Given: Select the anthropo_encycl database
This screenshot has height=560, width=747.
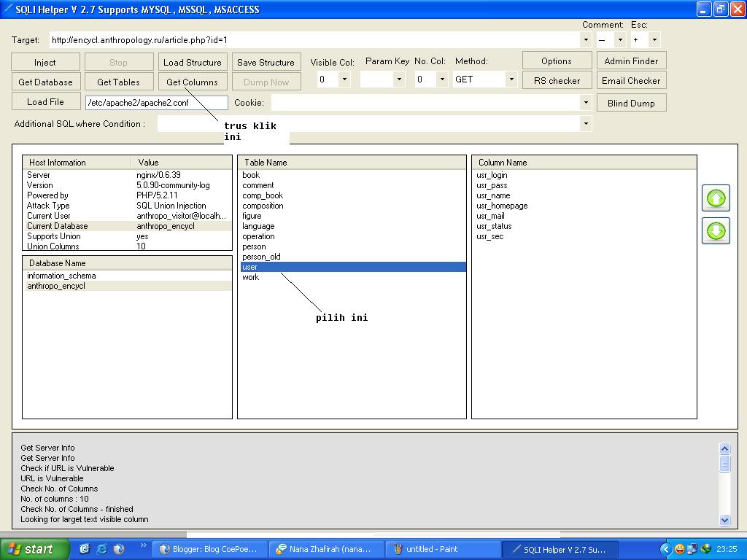Looking at the screenshot, I should [x=127, y=286].
